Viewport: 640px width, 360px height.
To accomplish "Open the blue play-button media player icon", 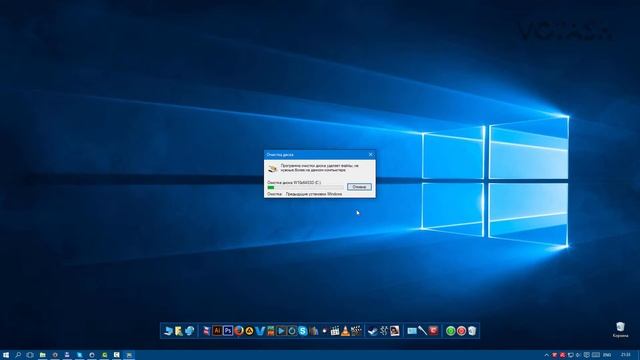I will click(x=281, y=331).
